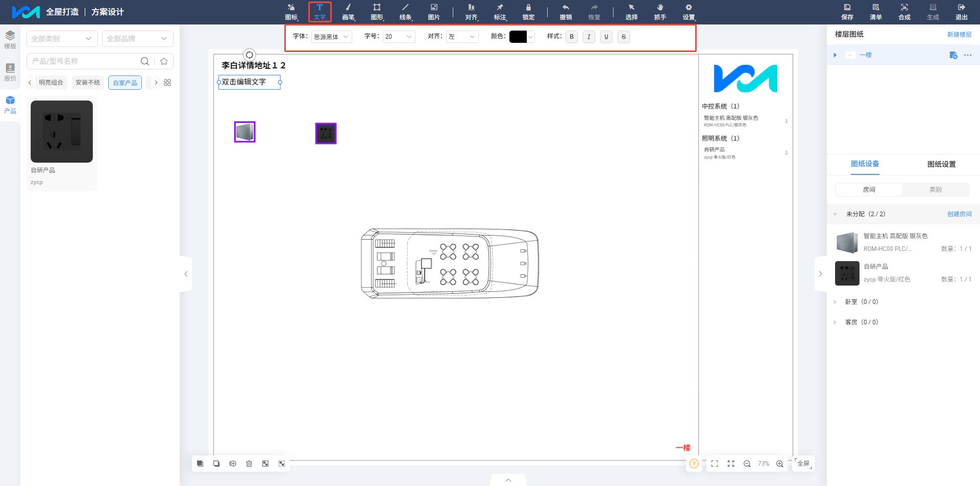Image resolution: width=980 pixels, height=486 pixels.
Task: Open 设置 settings in the toolbar
Action: point(689,12)
